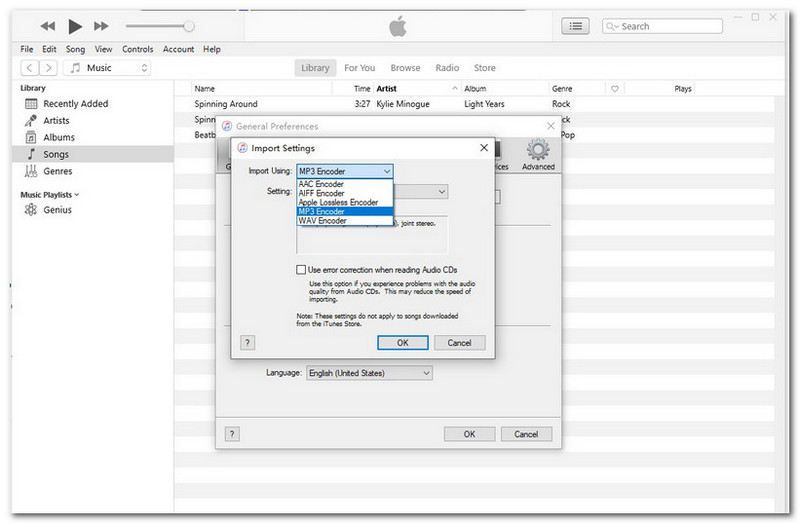
Task: Close the General Preferences dialog
Action: (x=551, y=126)
